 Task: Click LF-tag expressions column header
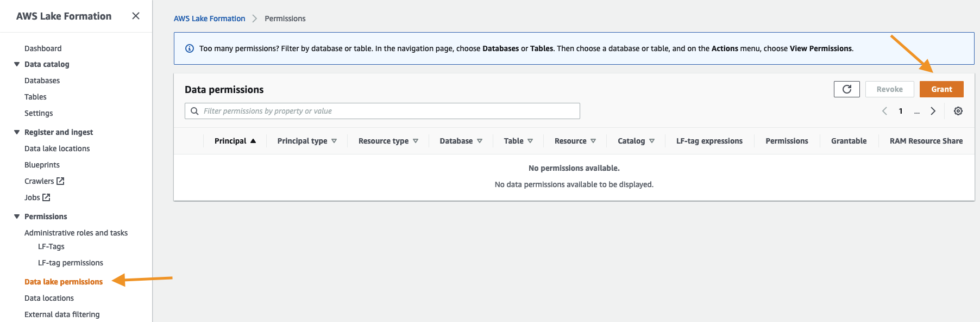[x=709, y=141]
